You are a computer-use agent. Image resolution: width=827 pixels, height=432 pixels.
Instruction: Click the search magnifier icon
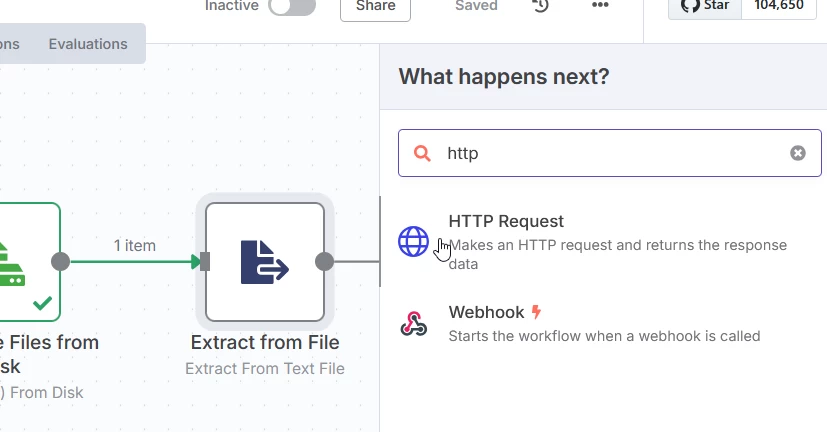pos(423,153)
